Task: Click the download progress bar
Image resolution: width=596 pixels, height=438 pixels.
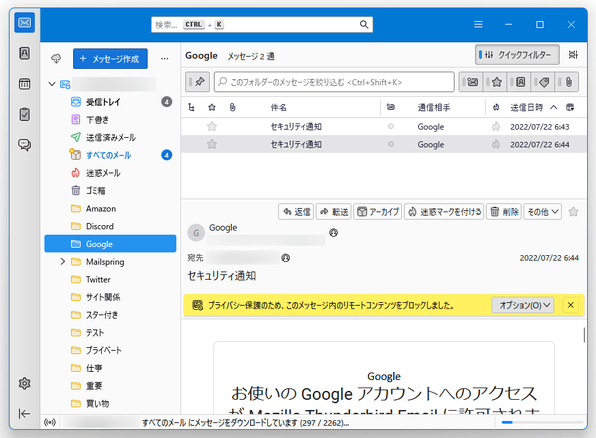Action: 542,422
